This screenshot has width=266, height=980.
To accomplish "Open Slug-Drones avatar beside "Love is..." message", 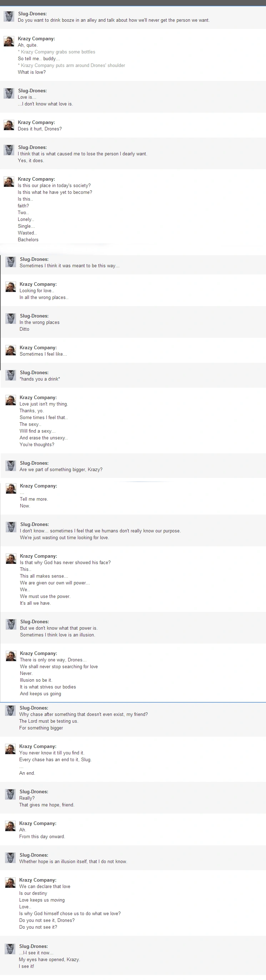I will (9, 94).
